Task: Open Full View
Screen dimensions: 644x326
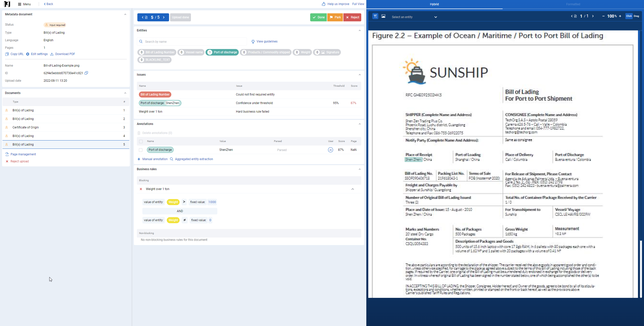Action: pos(358,4)
